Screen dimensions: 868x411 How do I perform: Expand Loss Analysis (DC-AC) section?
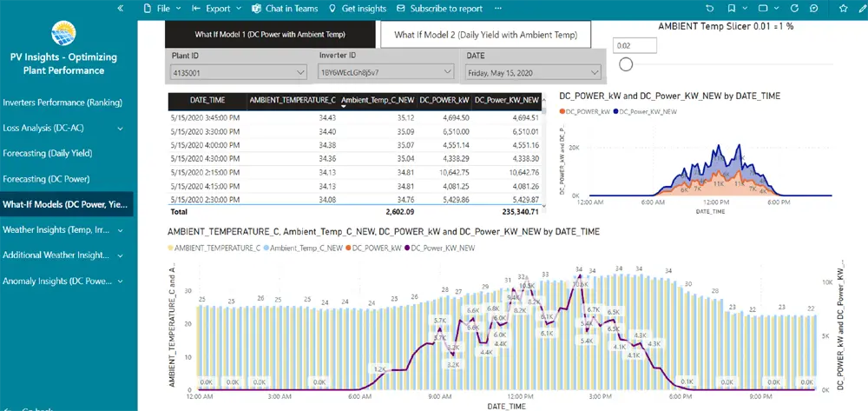click(120, 128)
